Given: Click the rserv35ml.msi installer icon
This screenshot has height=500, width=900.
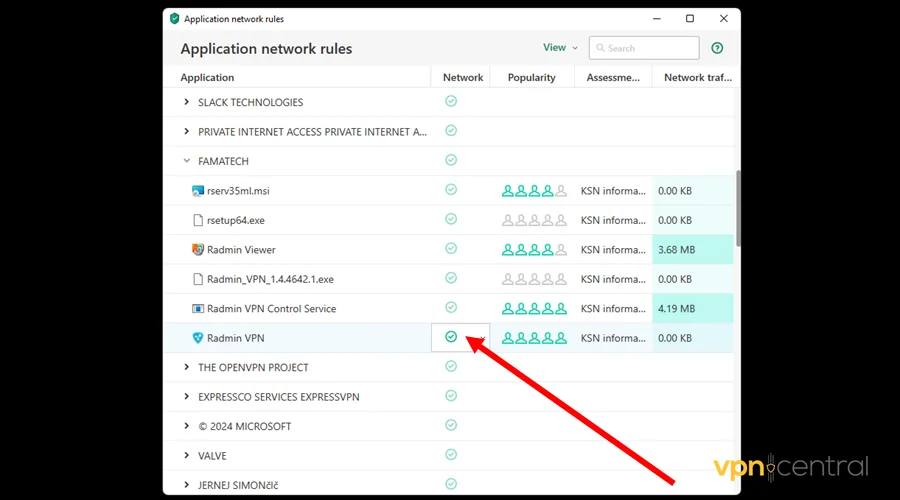Looking at the screenshot, I should (197, 191).
